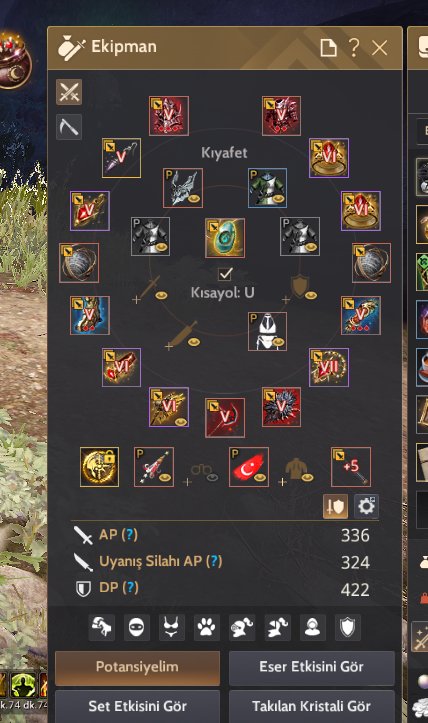
Task: Toggle the underwear visibility icon
Action: coord(172,627)
